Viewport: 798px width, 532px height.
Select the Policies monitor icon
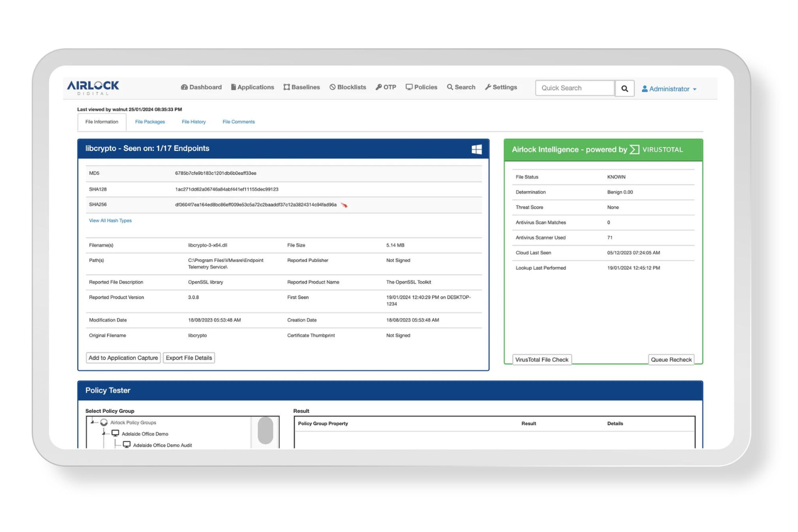click(409, 87)
